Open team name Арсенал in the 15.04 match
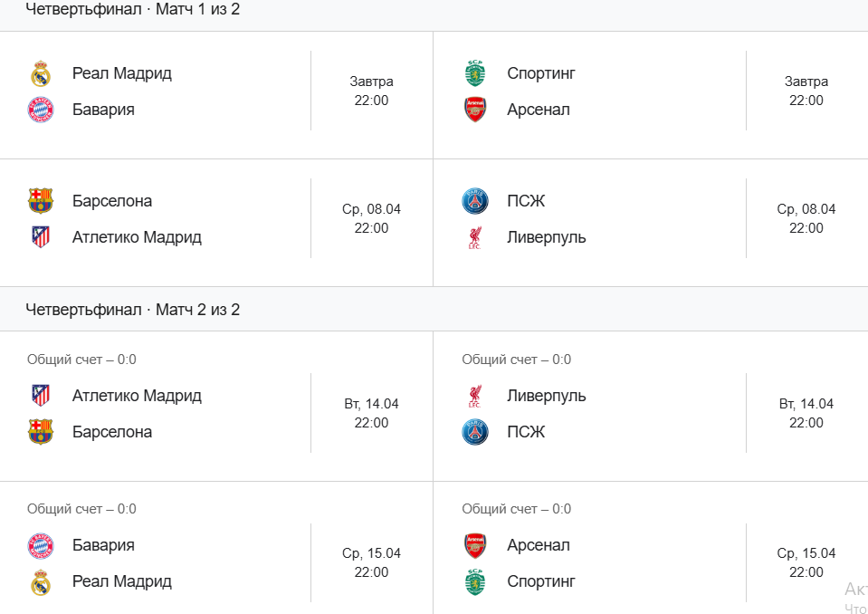This screenshot has width=868, height=614. coord(539,545)
